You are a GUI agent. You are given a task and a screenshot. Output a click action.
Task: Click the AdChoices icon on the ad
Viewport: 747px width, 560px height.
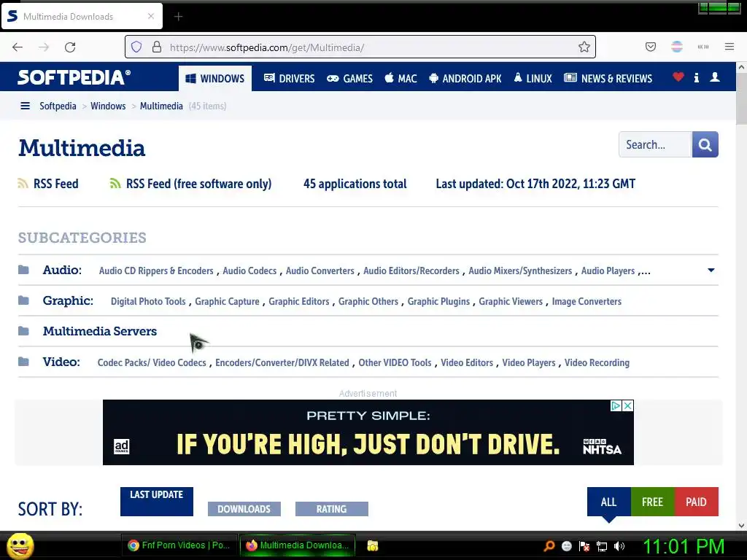click(x=616, y=405)
